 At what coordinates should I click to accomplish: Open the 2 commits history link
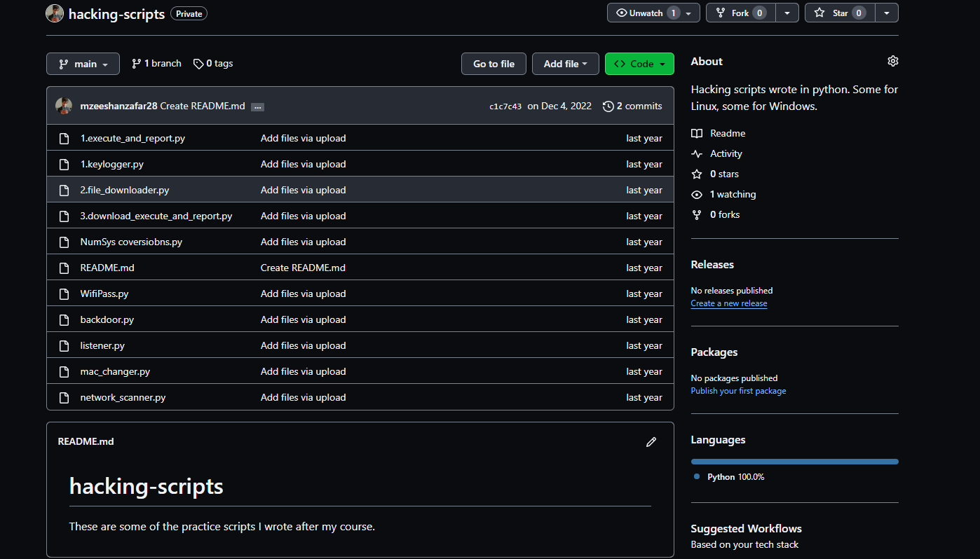coord(632,106)
